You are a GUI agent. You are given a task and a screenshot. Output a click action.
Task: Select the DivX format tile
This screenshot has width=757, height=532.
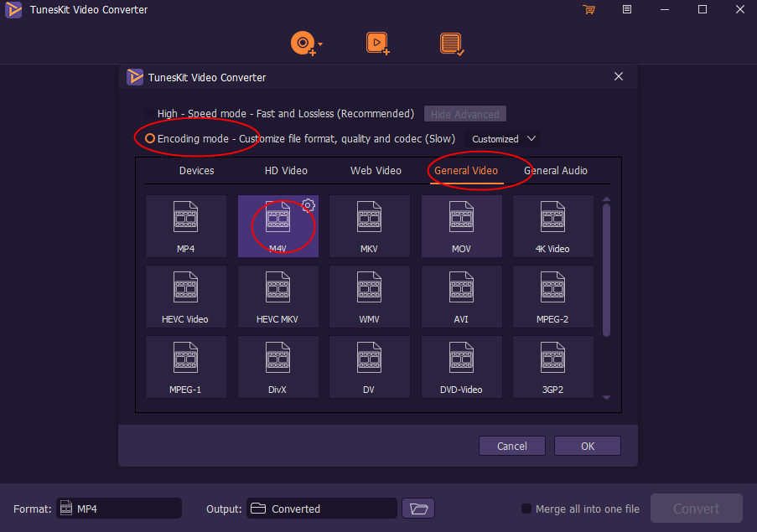click(278, 367)
